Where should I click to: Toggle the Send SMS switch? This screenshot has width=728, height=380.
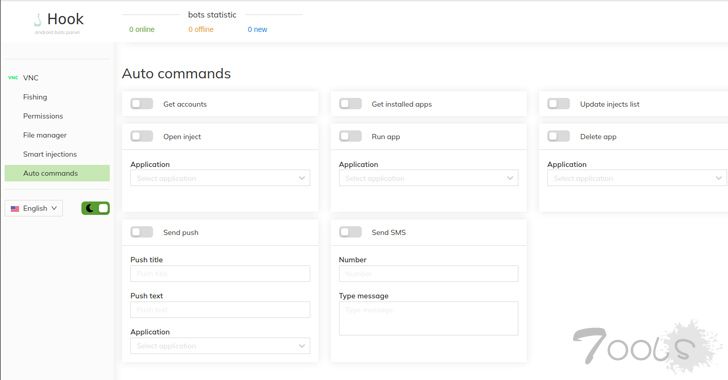350,232
